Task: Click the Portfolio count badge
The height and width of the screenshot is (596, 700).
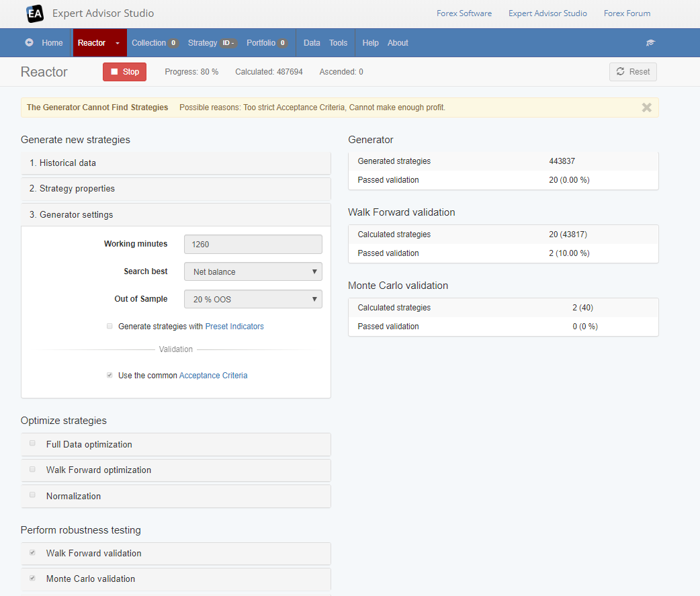Action: point(283,43)
